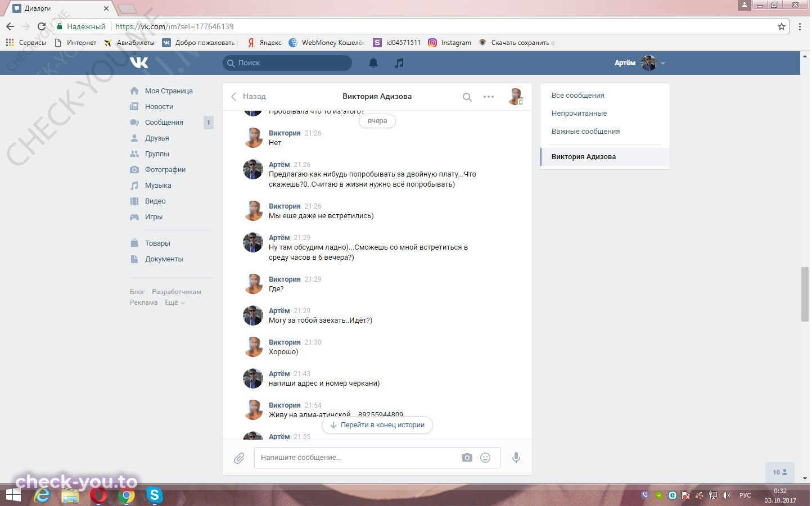Click browser reload icon
The height and width of the screenshot is (506, 812).
42,26
